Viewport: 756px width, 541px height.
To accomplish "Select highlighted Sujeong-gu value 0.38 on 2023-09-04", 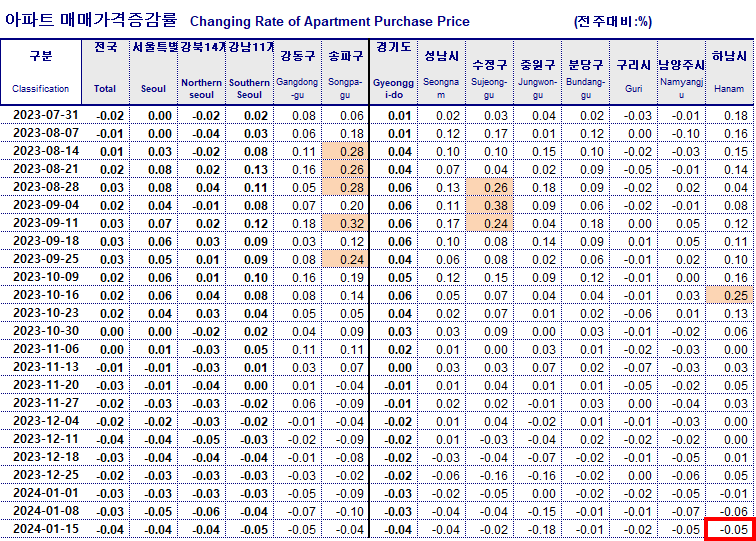I will pyautogui.click(x=489, y=206).
